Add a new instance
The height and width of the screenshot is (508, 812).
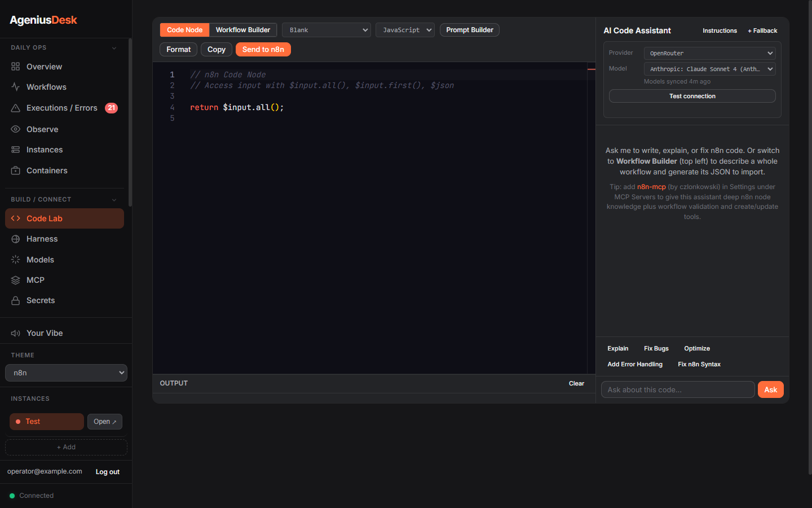coord(66,447)
